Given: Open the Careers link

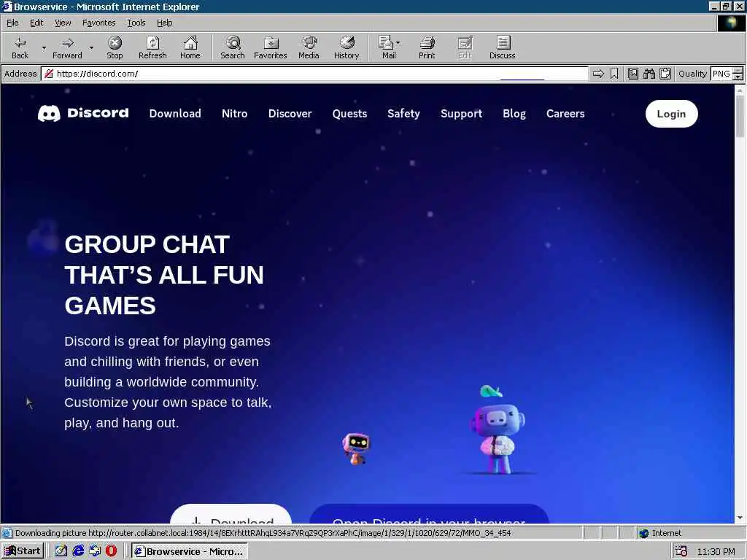Looking at the screenshot, I should point(565,114).
